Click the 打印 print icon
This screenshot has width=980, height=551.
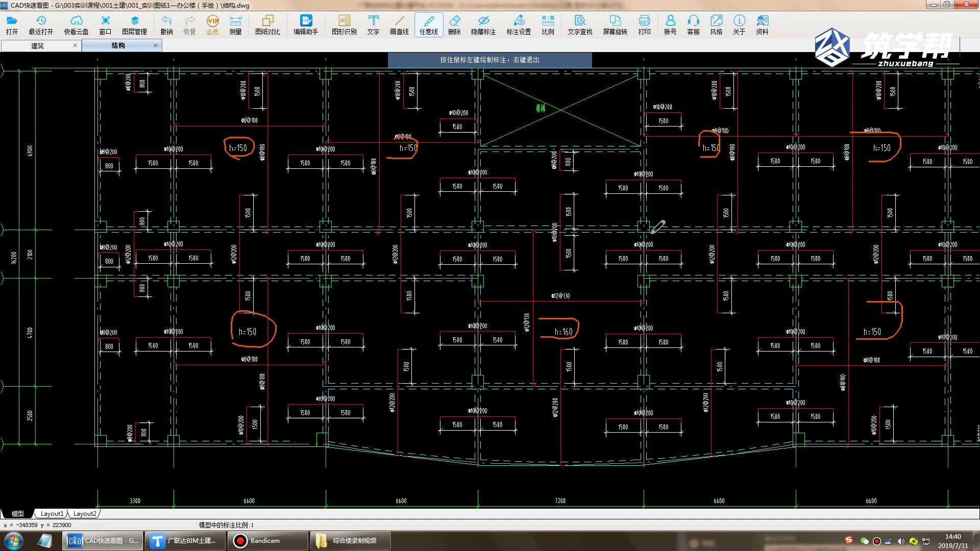[x=644, y=24]
